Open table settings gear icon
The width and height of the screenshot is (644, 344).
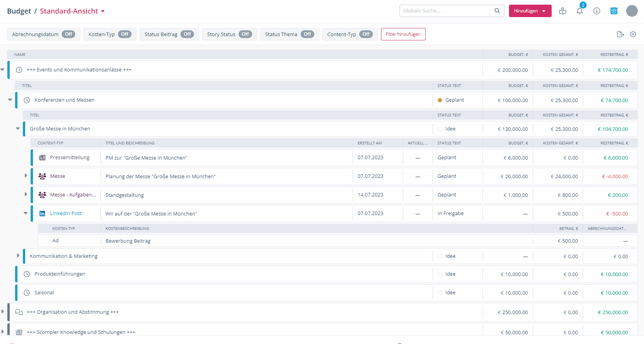(633, 34)
